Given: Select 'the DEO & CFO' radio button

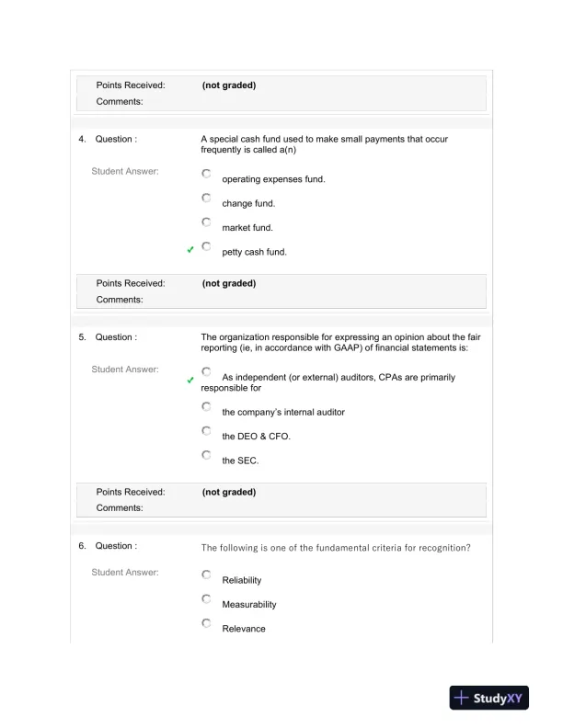Looking at the screenshot, I should [206, 430].
